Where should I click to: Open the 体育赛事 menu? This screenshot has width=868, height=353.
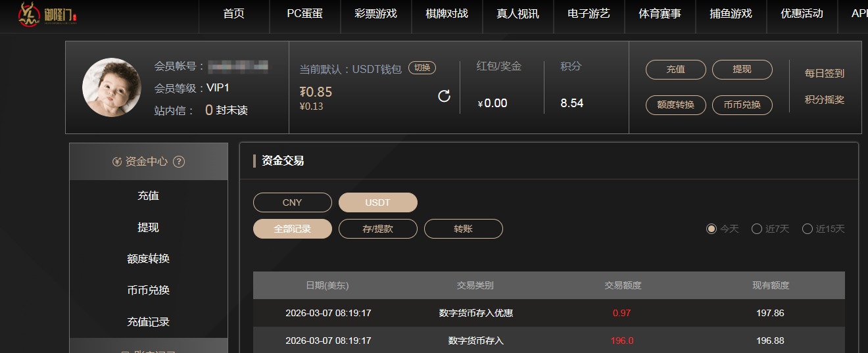point(660,14)
